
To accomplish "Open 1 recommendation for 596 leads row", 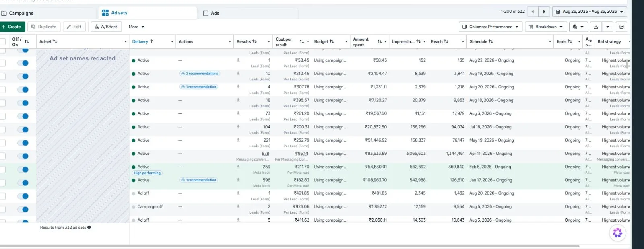I will click(x=199, y=180).
